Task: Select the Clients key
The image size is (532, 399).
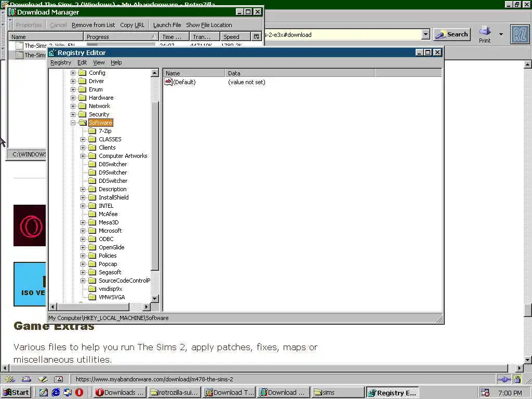Action: pos(107,148)
